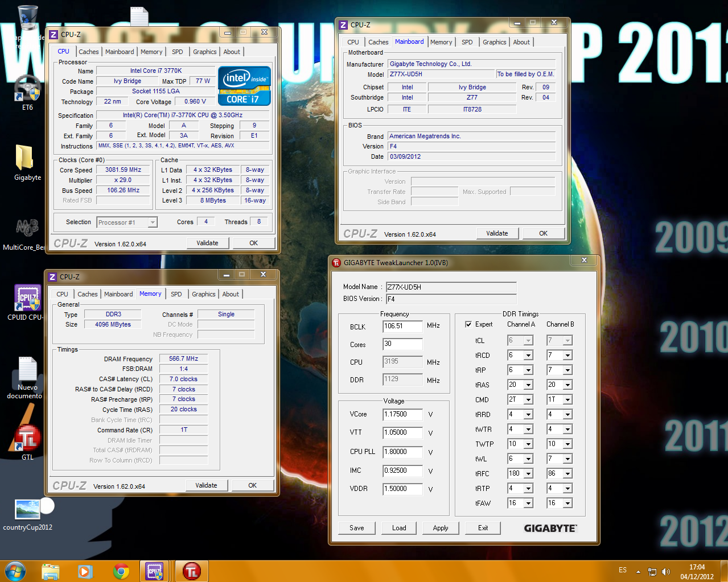Switch to CPU tab in Memory window
This screenshot has height=582, width=728.
pos(63,294)
